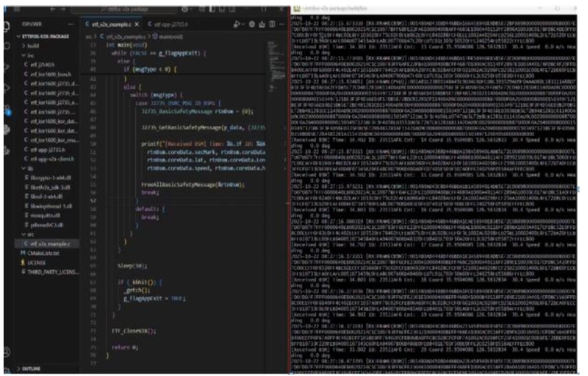
Task: Open the customize layout button
Action: [x=203, y=9]
